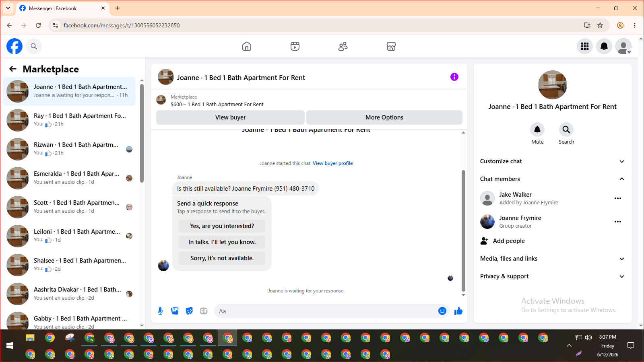The height and width of the screenshot is (362, 644).
Task: Click the View buyer button
Action: click(230, 117)
